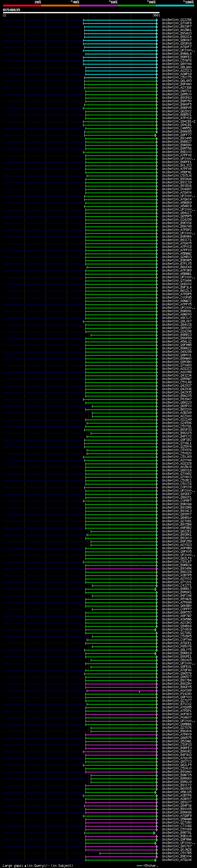Select the UniRef100_C5XTQ1 label
Viewport: 197px width, 868px height.
click(x=176, y=426)
